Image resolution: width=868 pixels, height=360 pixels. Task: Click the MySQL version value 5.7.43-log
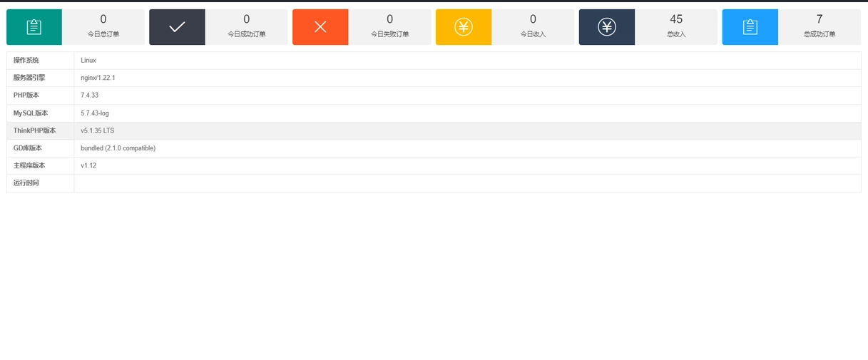95,113
